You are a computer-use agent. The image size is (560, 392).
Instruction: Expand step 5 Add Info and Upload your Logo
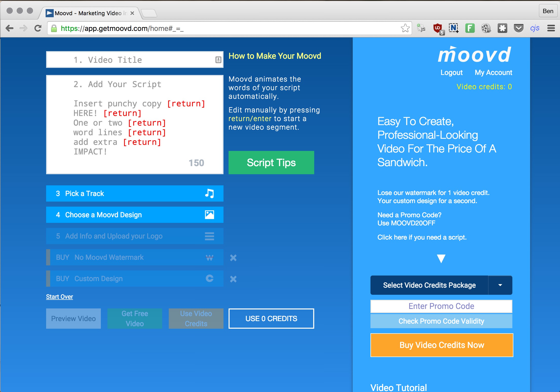[135, 236]
